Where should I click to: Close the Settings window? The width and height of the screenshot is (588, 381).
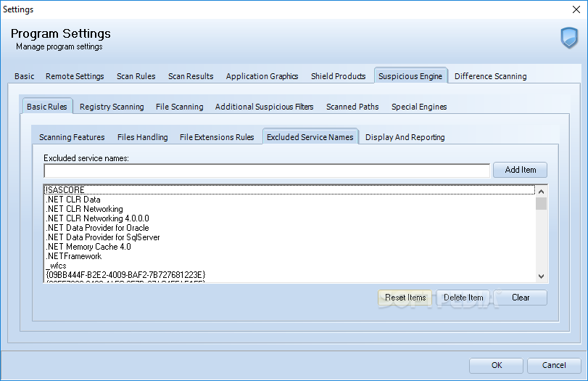pyautogui.click(x=576, y=9)
